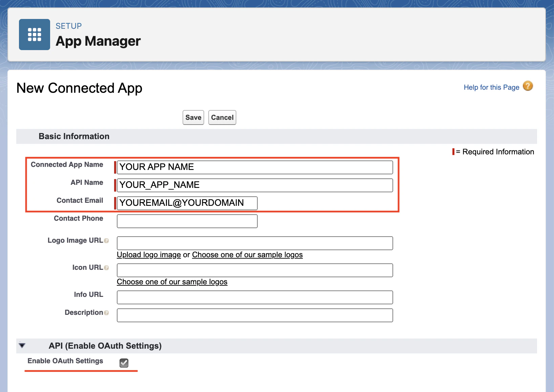This screenshot has height=392, width=554.
Task: Click the Logo Image URL field
Action: tap(255, 243)
